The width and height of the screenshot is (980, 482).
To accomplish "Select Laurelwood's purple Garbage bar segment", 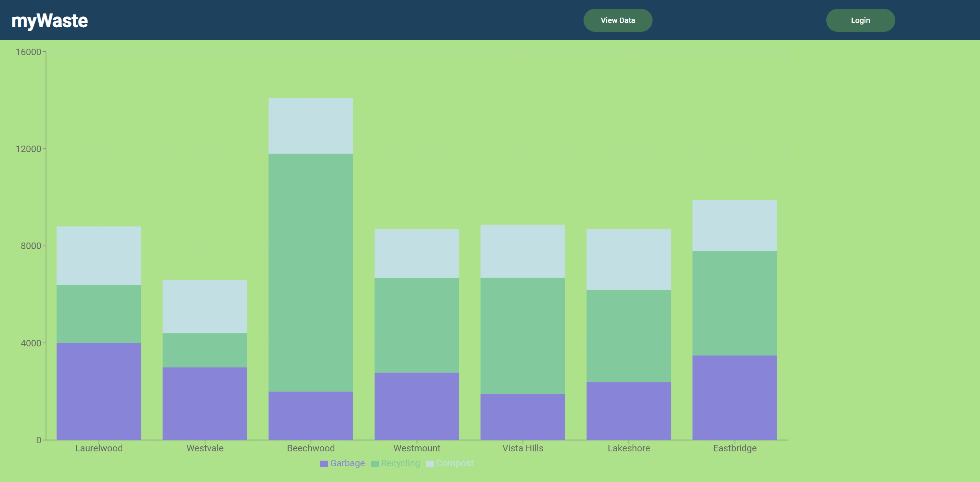I will pyautogui.click(x=99, y=391).
